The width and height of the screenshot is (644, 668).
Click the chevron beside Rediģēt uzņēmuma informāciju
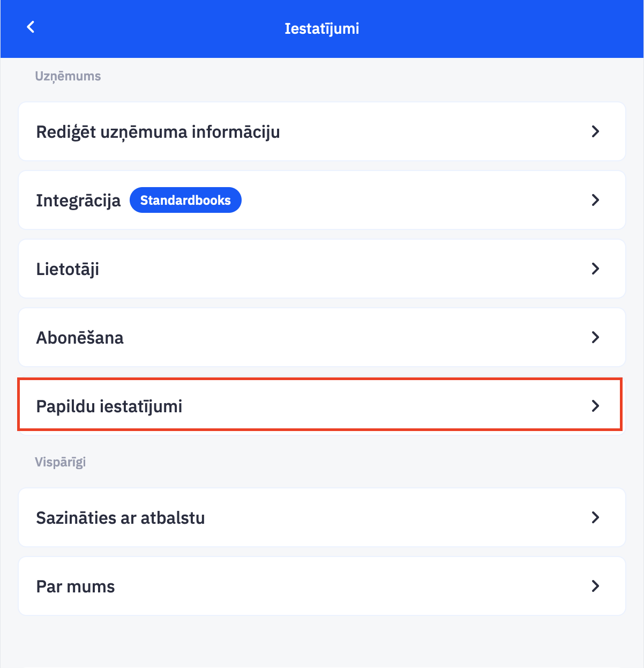coord(595,131)
